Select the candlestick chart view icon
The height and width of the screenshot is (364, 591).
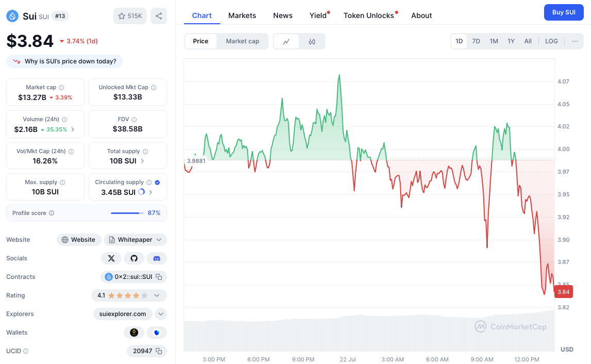coord(311,41)
